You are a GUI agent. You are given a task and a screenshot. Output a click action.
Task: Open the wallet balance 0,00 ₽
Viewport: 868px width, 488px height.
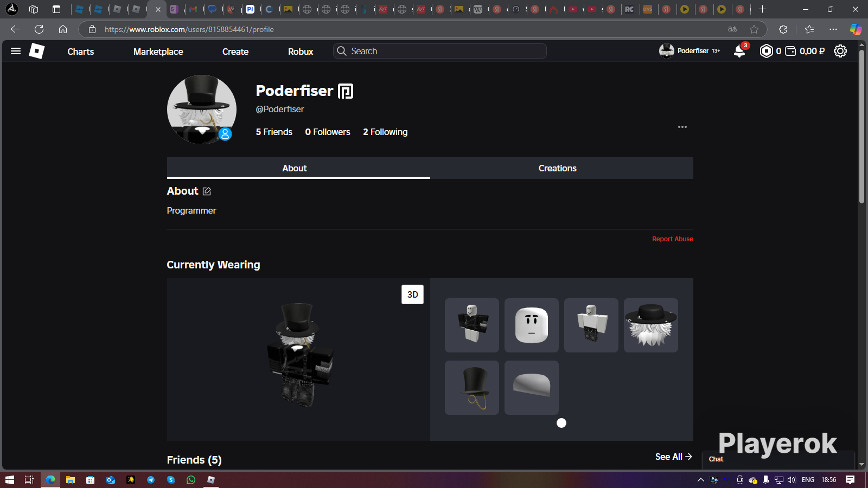805,51
